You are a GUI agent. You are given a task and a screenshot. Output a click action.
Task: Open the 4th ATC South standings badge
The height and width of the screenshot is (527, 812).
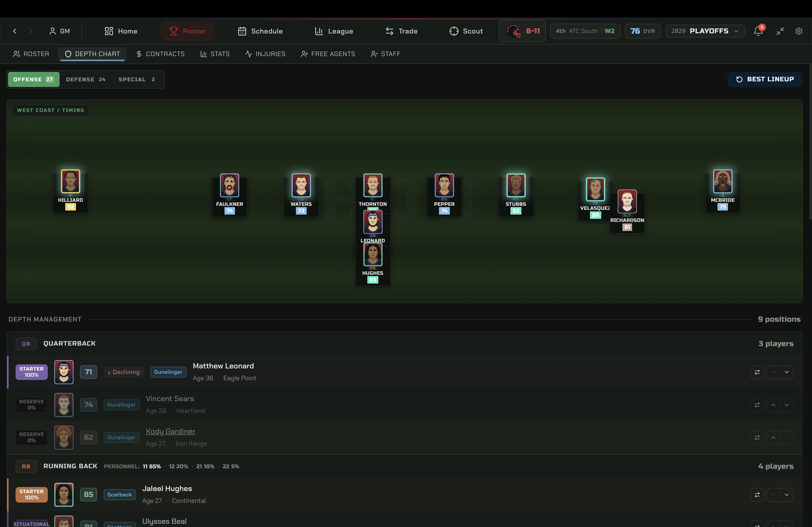pyautogui.click(x=585, y=31)
